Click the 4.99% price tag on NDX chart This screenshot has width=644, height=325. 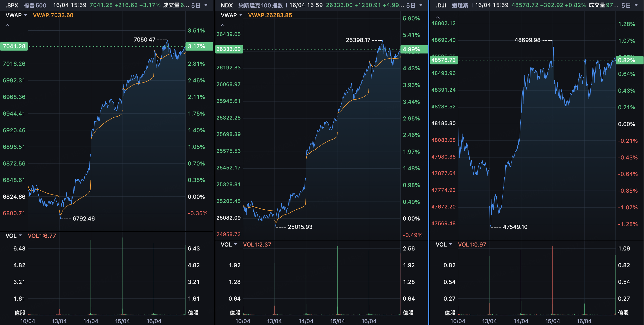pyautogui.click(x=414, y=49)
